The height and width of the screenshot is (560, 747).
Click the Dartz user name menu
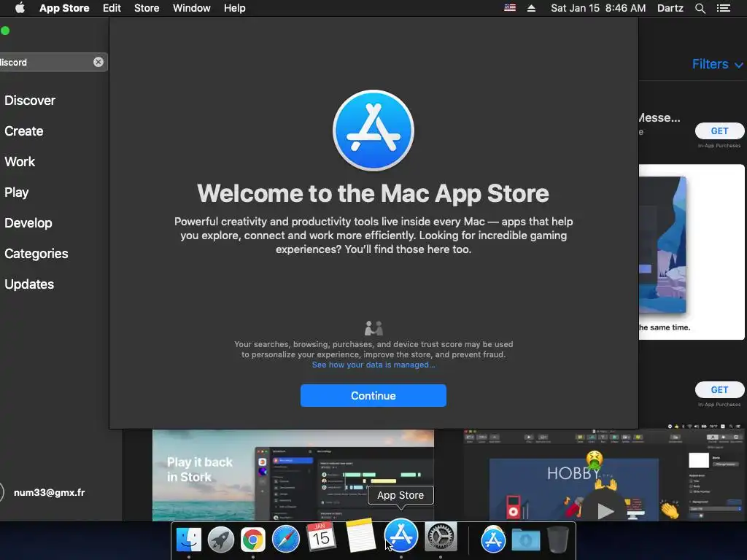pyautogui.click(x=670, y=8)
